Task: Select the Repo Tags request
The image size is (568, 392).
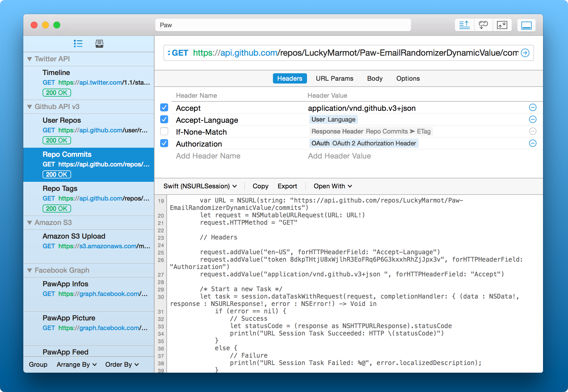Action: (x=89, y=199)
